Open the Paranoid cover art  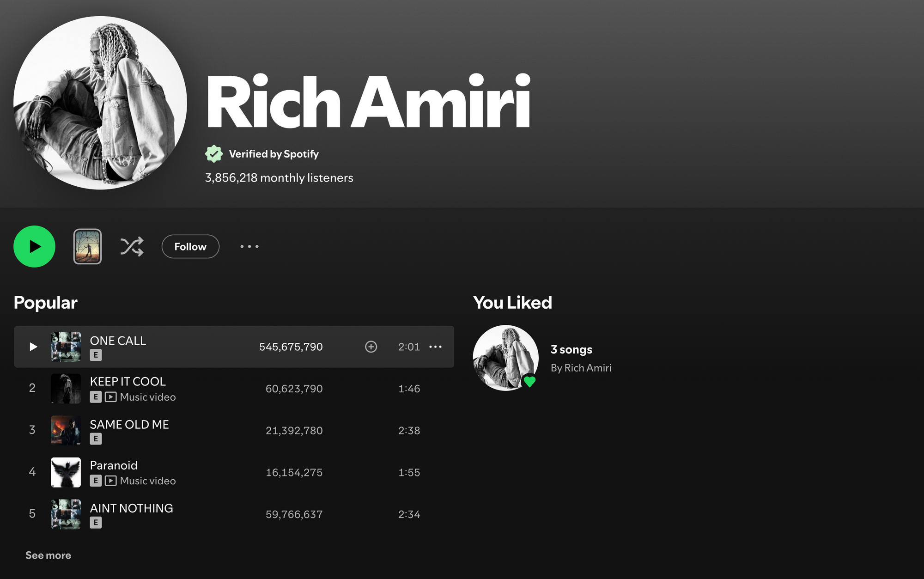pyautogui.click(x=66, y=472)
